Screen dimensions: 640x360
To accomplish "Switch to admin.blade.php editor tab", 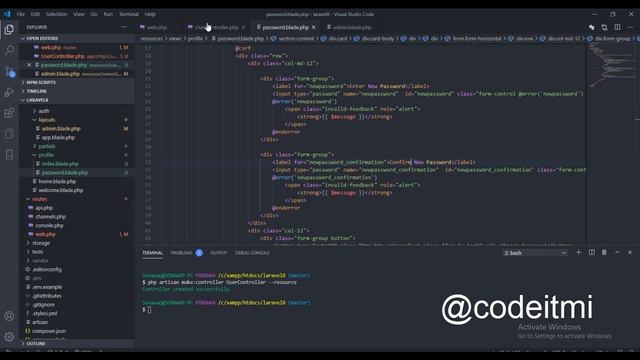I will tap(351, 27).
